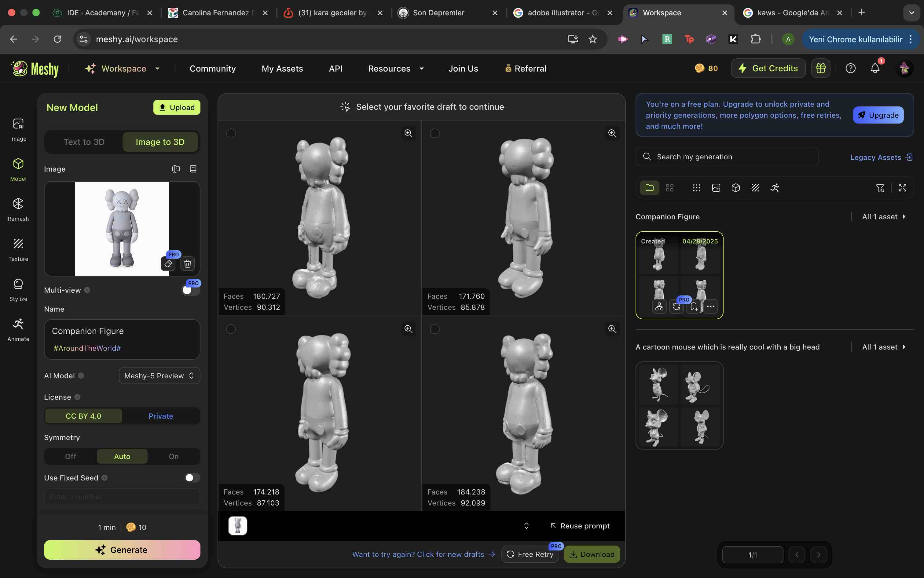Select folder view in assets toolbar
Screen dimensions: 924x578
[650, 188]
